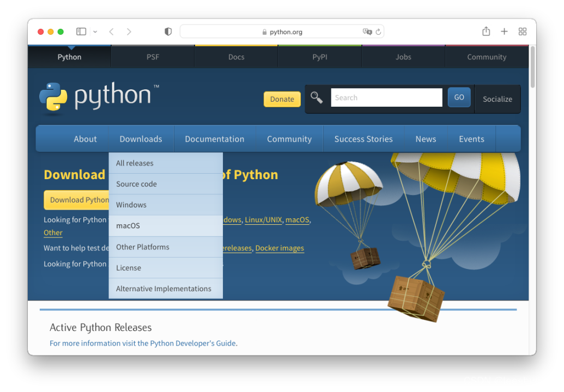This screenshot has height=392, width=564.
Task: Open the sidebar options chevron
Action: [95, 32]
